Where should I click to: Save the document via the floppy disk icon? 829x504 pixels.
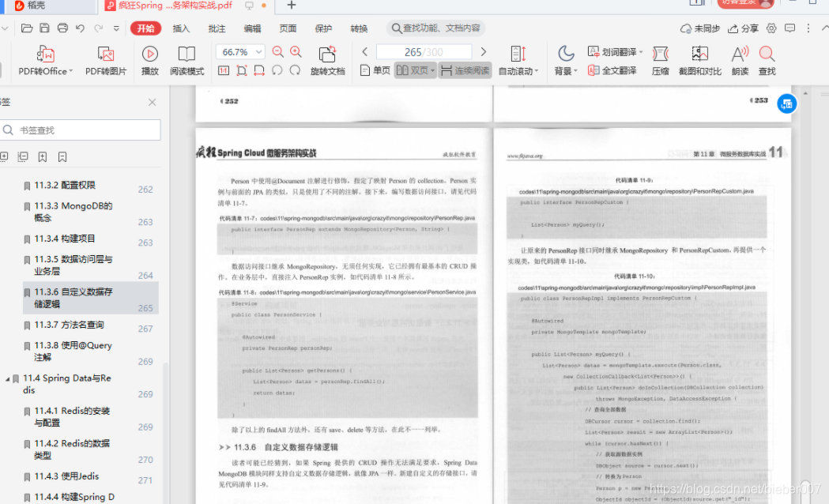(44, 28)
